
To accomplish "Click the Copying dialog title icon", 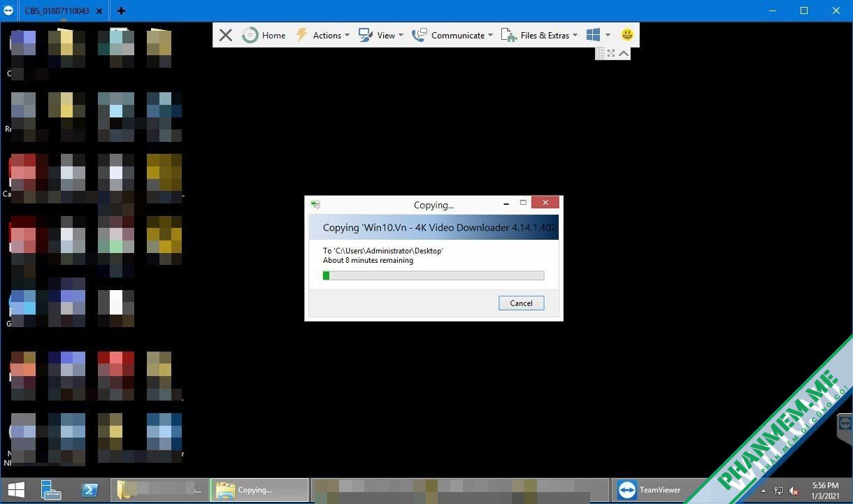I will [x=316, y=204].
